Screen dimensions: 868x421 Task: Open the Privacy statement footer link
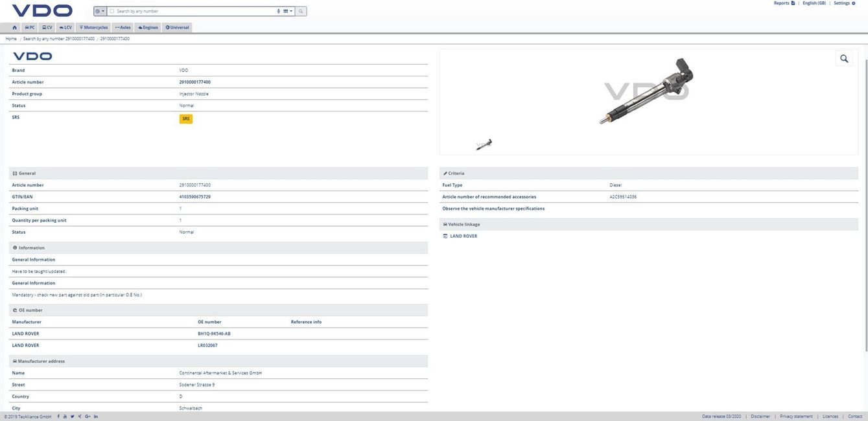click(x=796, y=416)
